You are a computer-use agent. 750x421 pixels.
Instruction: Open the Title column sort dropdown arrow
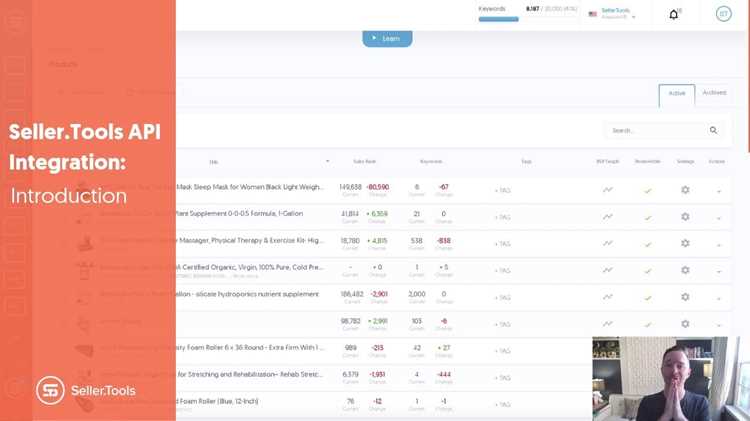[x=327, y=161]
